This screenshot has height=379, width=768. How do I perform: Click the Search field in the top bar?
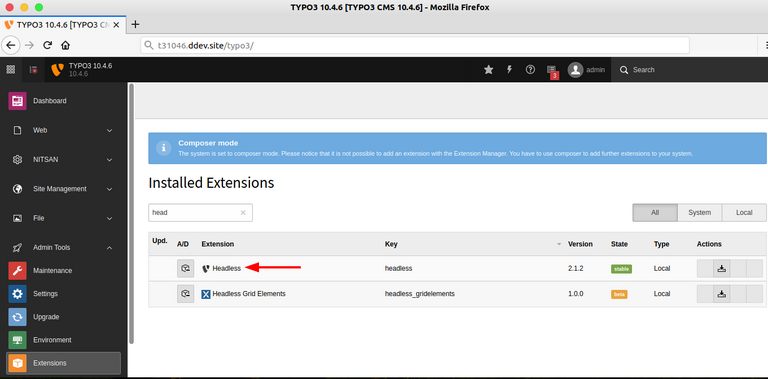coord(689,70)
